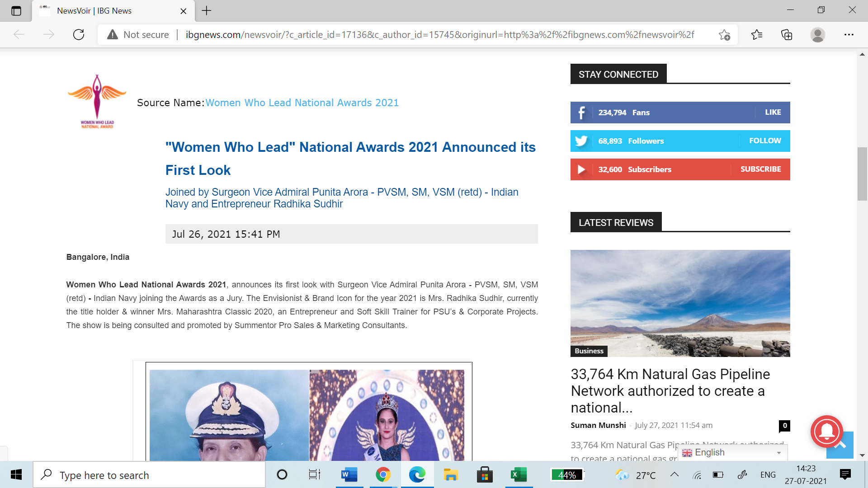Open Cortana circle icon on taskbar
The width and height of the screenshot is (868, 488).
(x=282, y=475)
